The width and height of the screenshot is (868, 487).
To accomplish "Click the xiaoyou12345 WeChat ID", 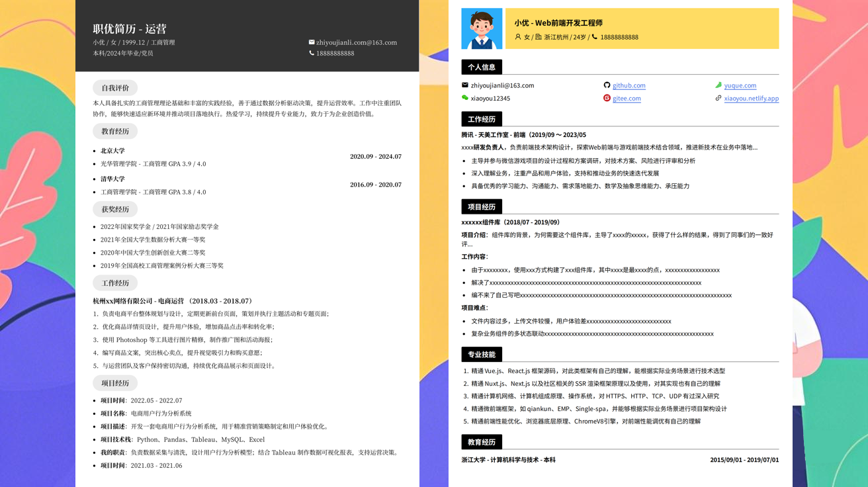I will 490,99.
